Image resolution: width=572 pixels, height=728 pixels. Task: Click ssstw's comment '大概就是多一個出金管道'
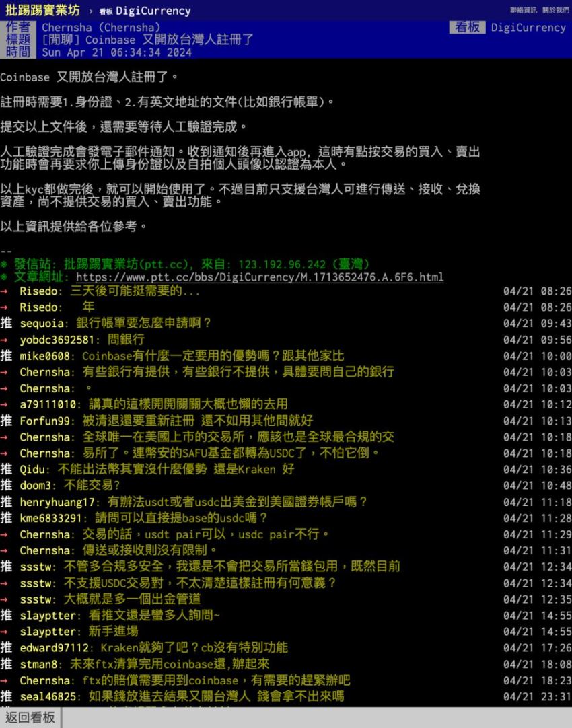(133, 599)
